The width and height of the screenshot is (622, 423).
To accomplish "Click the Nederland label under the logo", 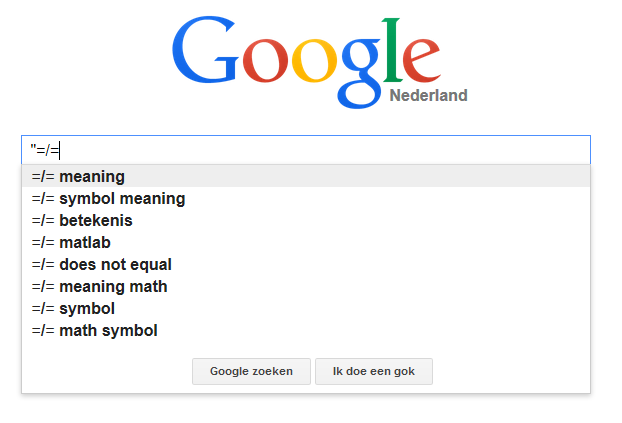I will tap(428, 96).
